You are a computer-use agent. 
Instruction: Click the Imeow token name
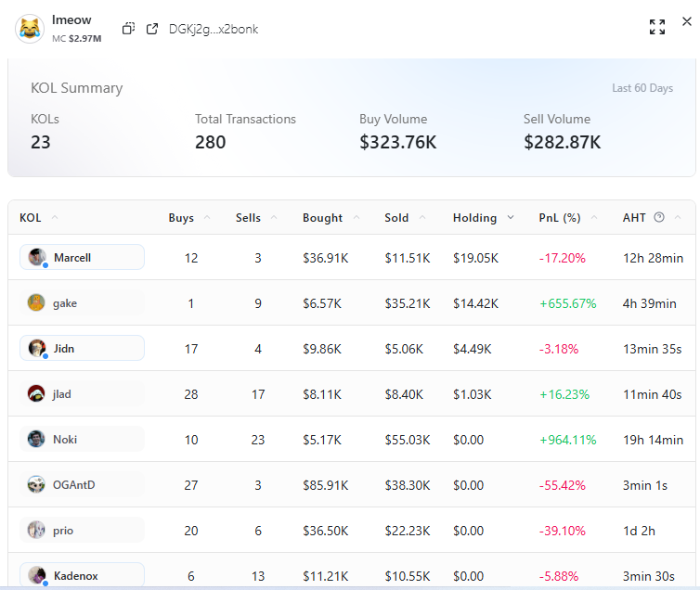click(x=71, y=20)
